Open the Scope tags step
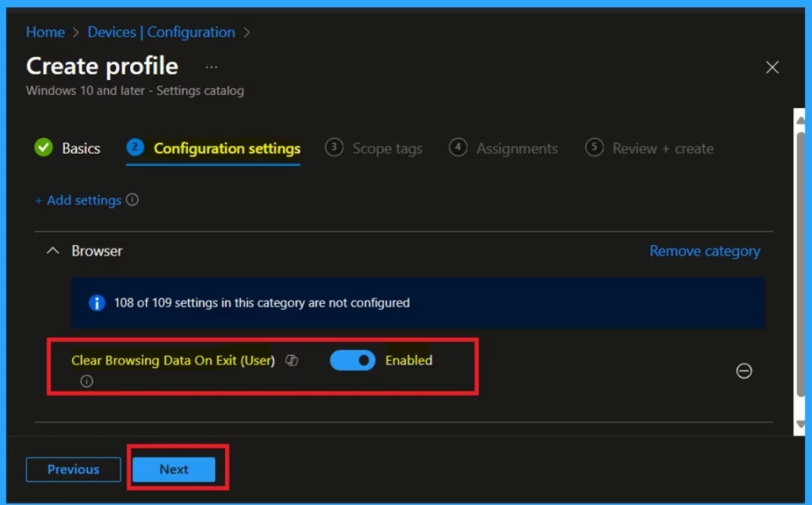This screenshot has width=812, height=505. click(x=373, y=148)
